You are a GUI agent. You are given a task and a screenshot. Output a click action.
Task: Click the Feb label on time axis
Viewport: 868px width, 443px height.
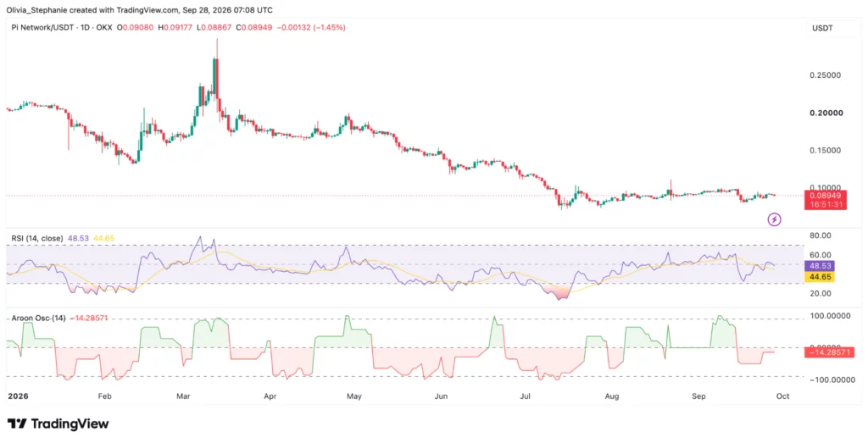104,396
